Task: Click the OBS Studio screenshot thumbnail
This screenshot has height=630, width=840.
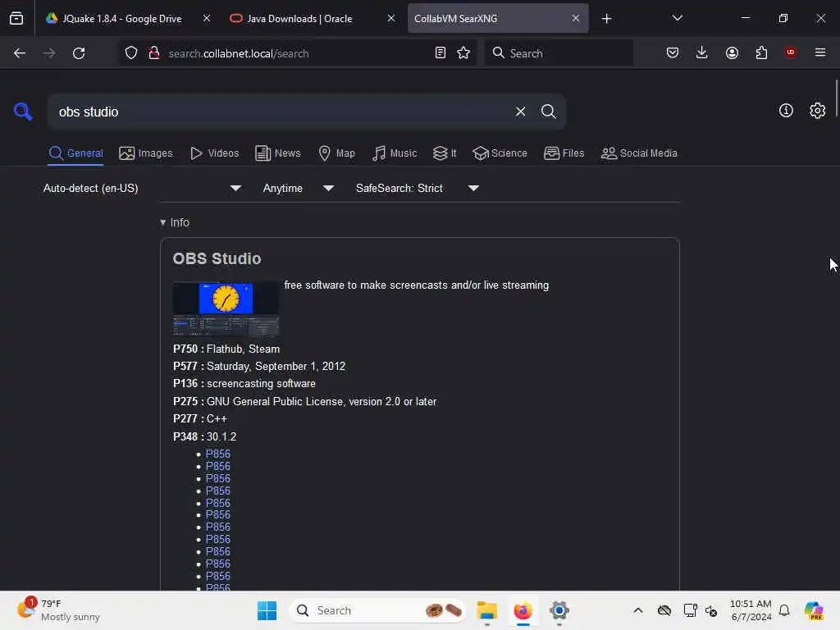Action: (226, 308)
